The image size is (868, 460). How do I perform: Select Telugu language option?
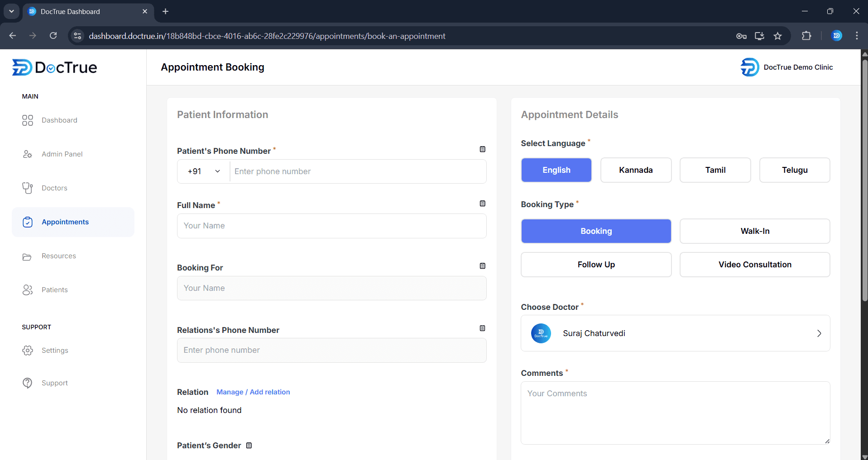pos(795,170)
